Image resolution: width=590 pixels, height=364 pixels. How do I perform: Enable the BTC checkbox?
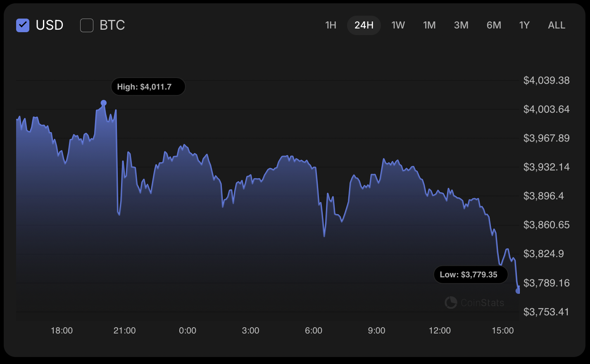[x=87, y=25]
